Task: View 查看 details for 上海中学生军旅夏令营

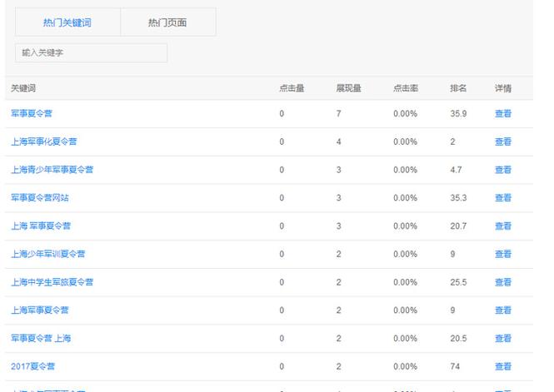Action: [x=502, y=282]
